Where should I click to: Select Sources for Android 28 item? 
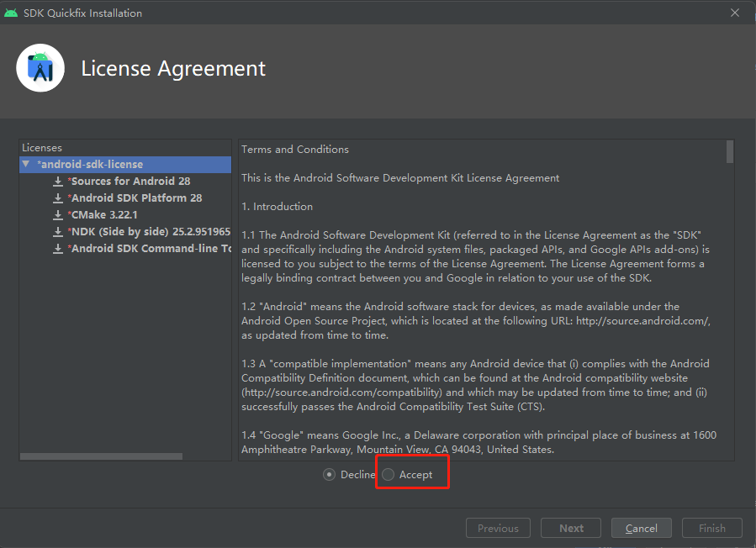130,182
